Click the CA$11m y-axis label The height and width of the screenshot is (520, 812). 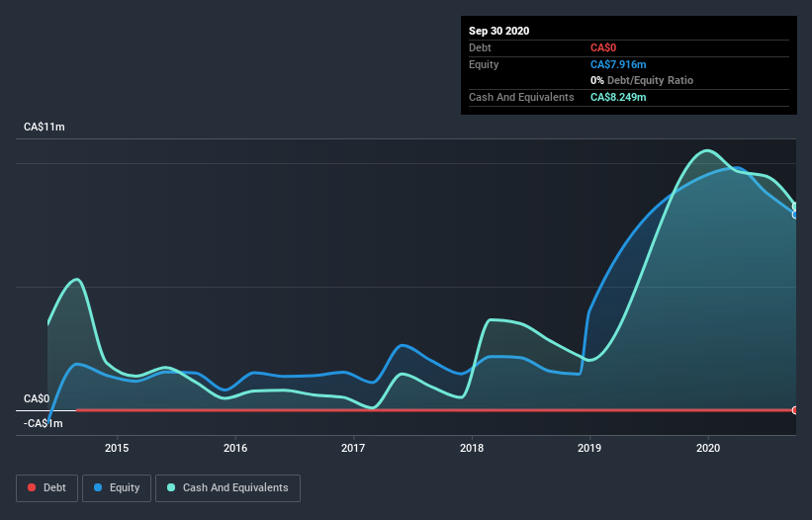pyautogui.click(x=45, y=127)
